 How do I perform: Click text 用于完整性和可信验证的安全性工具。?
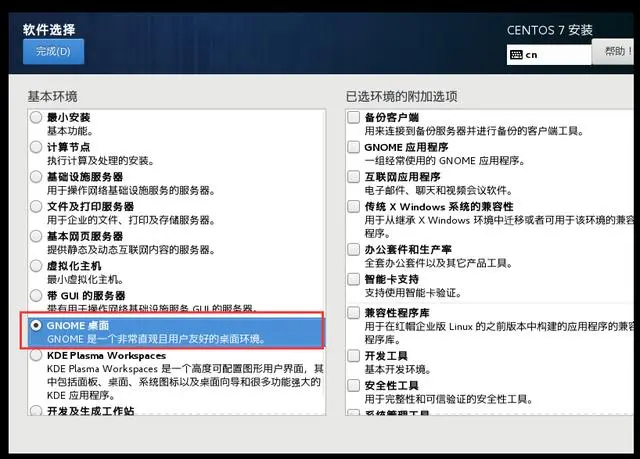tap(449, 399)
